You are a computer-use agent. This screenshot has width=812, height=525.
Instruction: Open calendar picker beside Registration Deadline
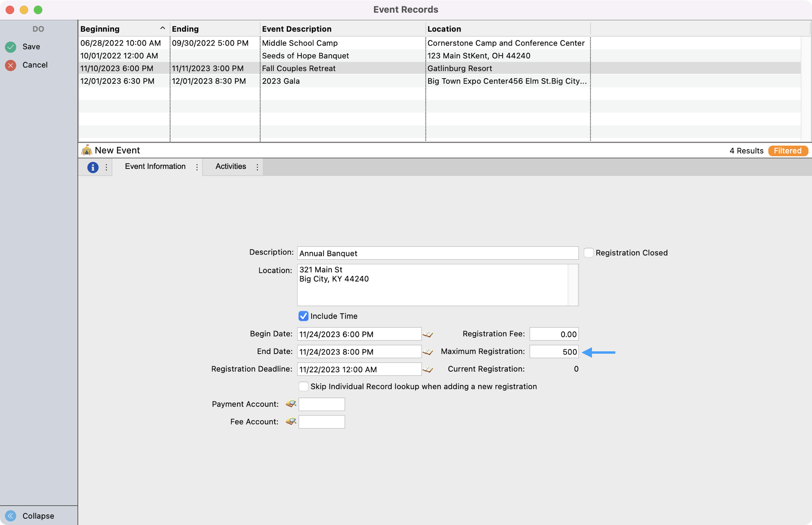coord(427,369)
